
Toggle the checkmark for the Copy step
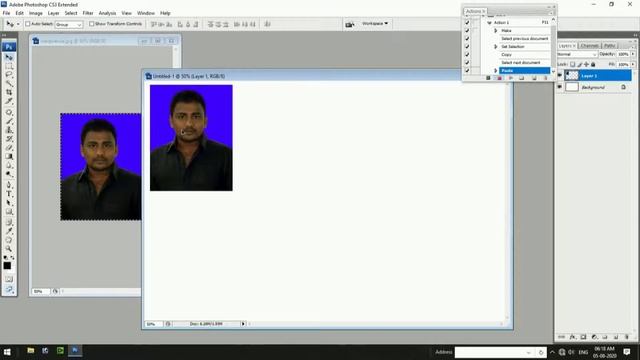[x=467, y=54]
